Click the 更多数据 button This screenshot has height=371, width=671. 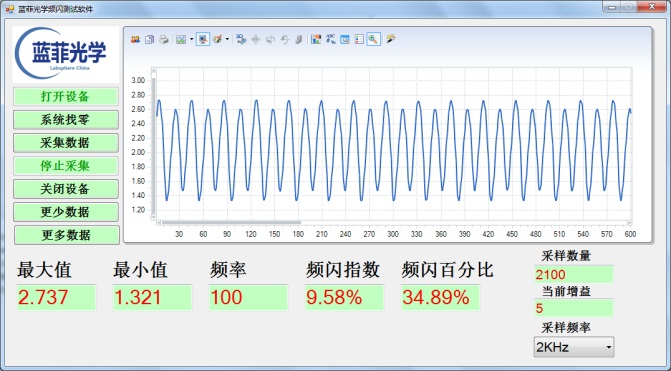[66, 235]
